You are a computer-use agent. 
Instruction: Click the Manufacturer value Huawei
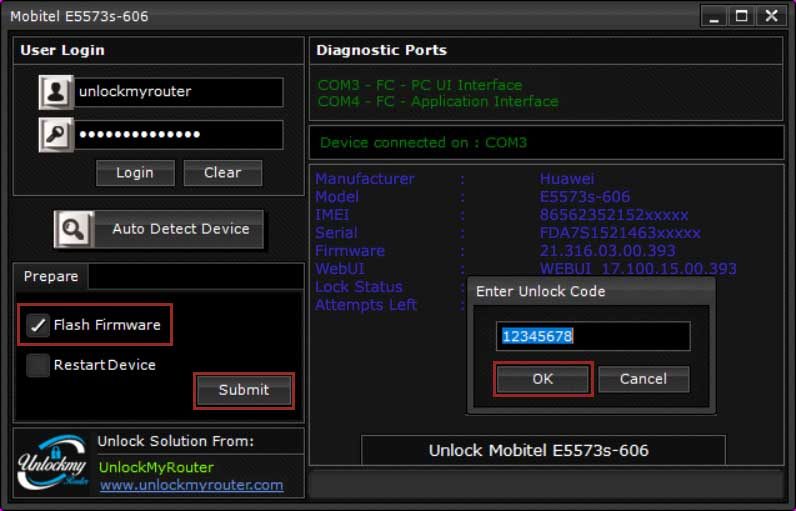567,179
